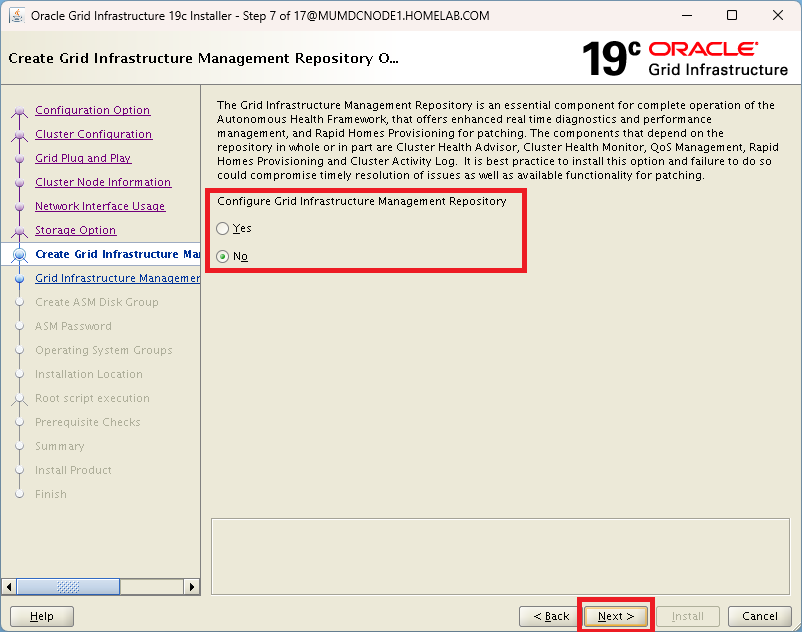Viewport: 802px width, 632px height.
Task: Click the Storage Option step marker icon
Action: point(18,231)
